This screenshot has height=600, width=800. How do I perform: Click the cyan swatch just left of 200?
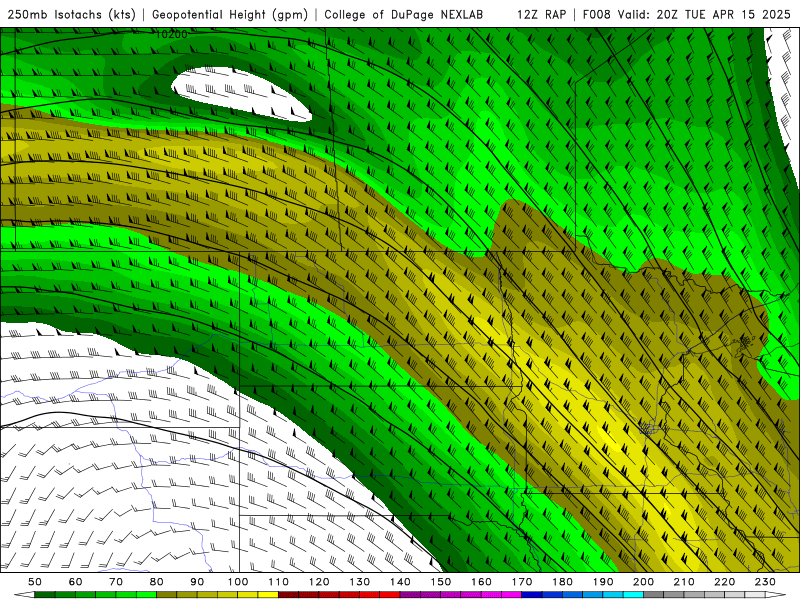click(634, 594)
